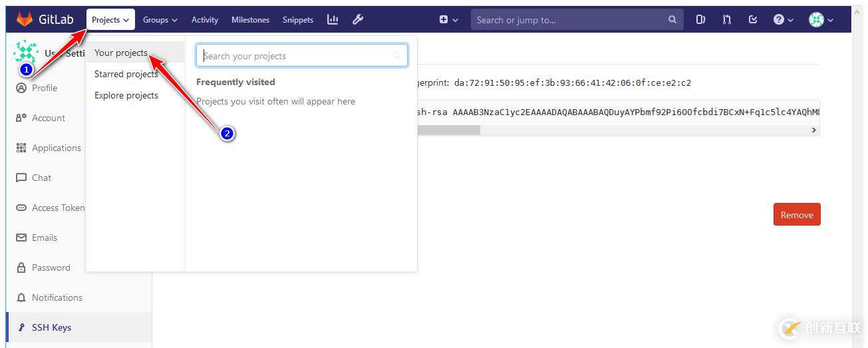This screenshot has width=868, height=348.
Task: Focus the Search or jump to field
Action: click(577, 19)
